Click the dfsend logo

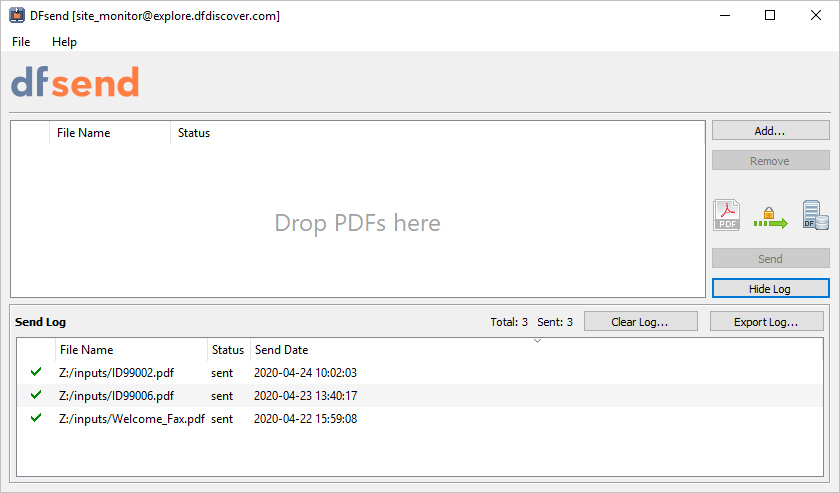(x=75, y=83)
